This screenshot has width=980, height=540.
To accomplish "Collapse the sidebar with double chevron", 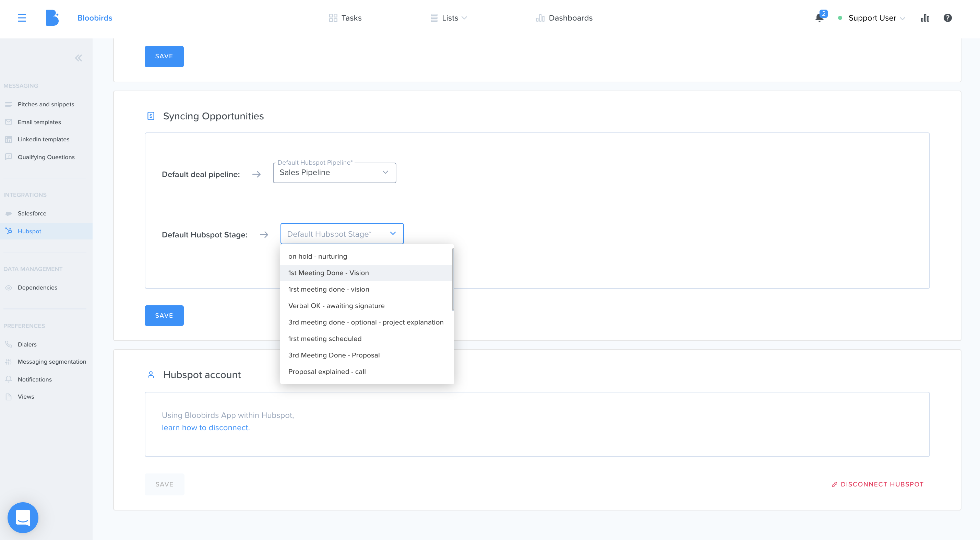I will point(79,58).
